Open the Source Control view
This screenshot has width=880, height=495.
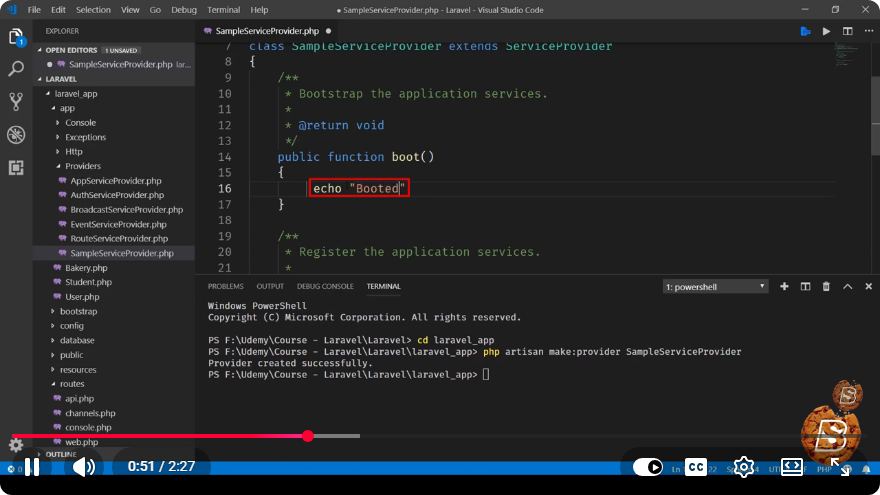click(x=16, y=102)
